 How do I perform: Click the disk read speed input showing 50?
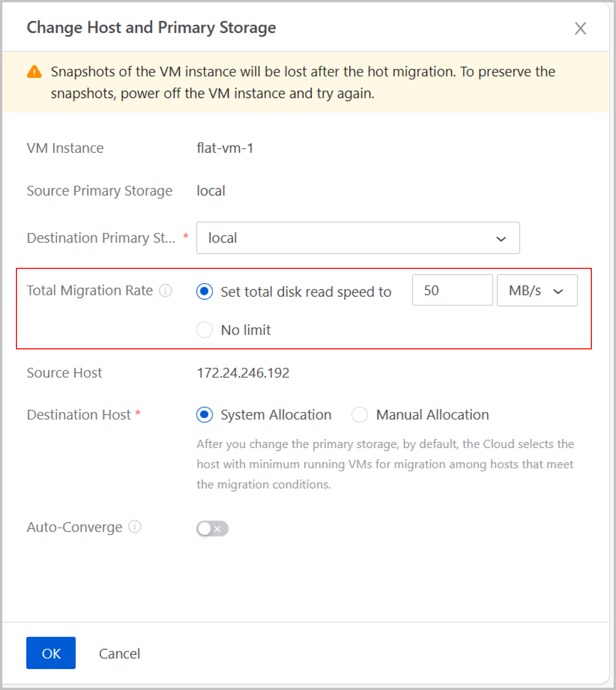[452, 291]
